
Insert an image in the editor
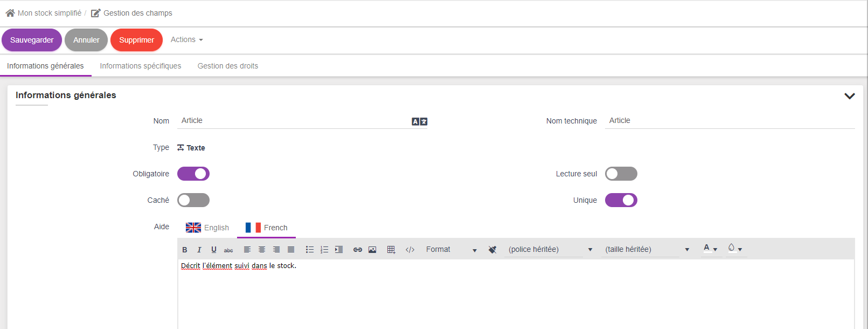(x=372, y=250)
